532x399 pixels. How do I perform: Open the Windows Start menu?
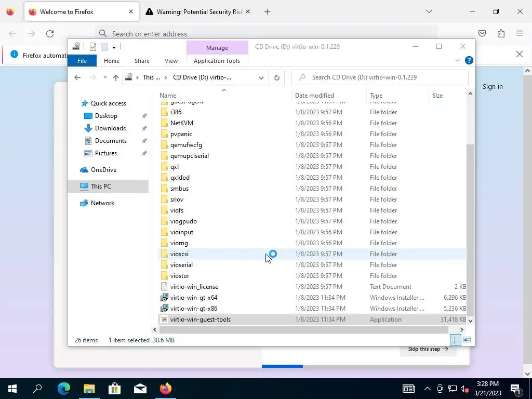(x=12, y=389)
